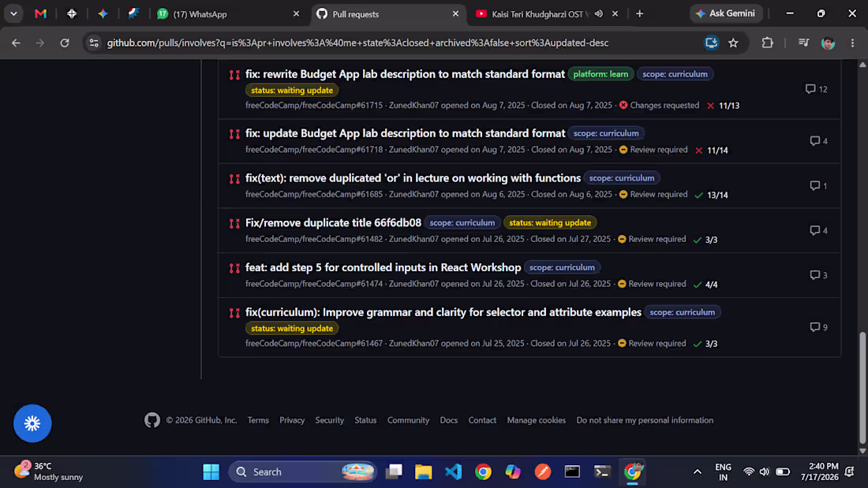Open the Community footer link

pos(408,420)
